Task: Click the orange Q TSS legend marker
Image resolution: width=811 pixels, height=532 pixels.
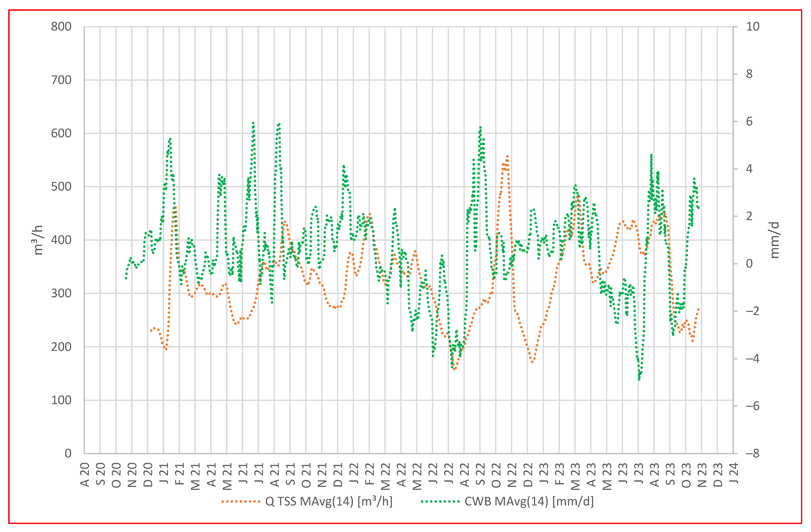Action: tap(241, 502)
